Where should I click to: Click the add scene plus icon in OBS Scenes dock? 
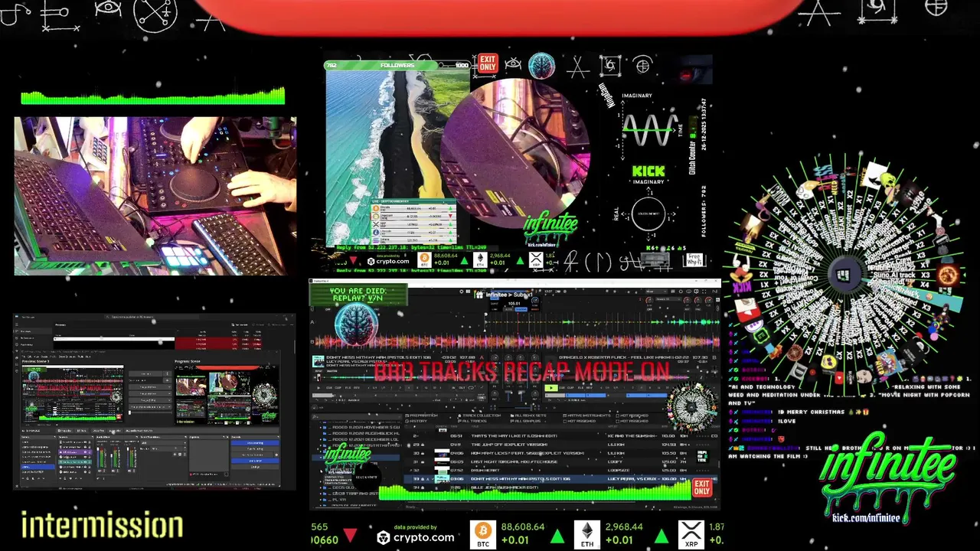pos(23,478)
